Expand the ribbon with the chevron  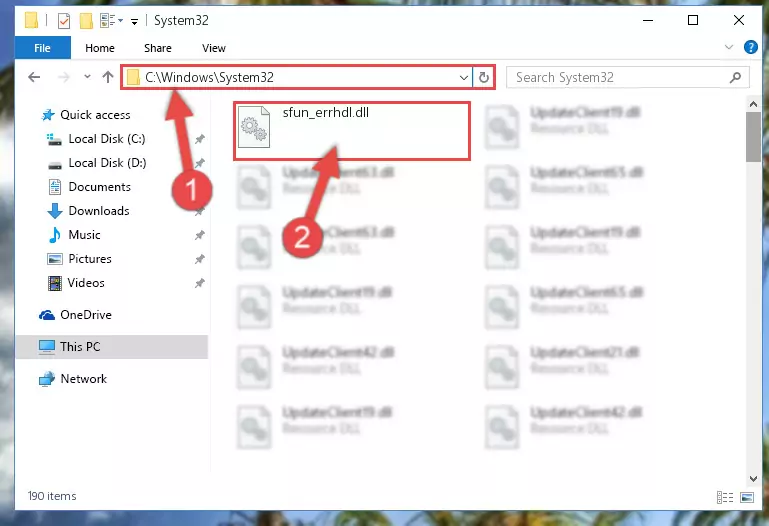coord(728,48)
